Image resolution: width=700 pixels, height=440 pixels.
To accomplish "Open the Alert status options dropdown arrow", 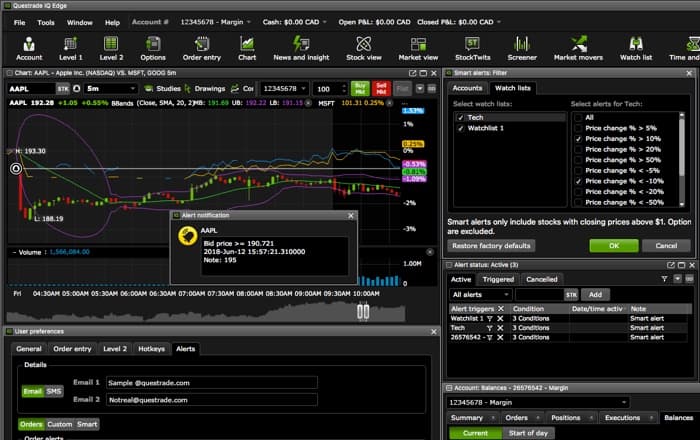I will click(677, 279).
